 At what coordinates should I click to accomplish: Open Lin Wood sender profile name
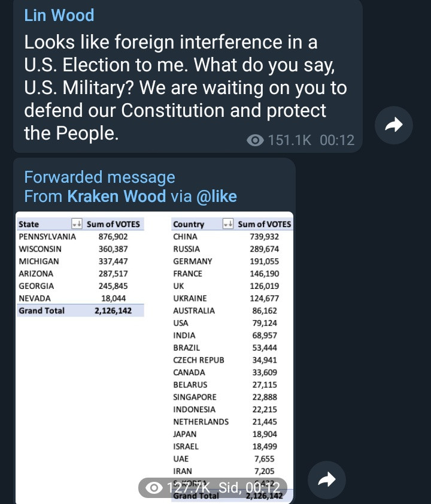(x=59, y=15)
